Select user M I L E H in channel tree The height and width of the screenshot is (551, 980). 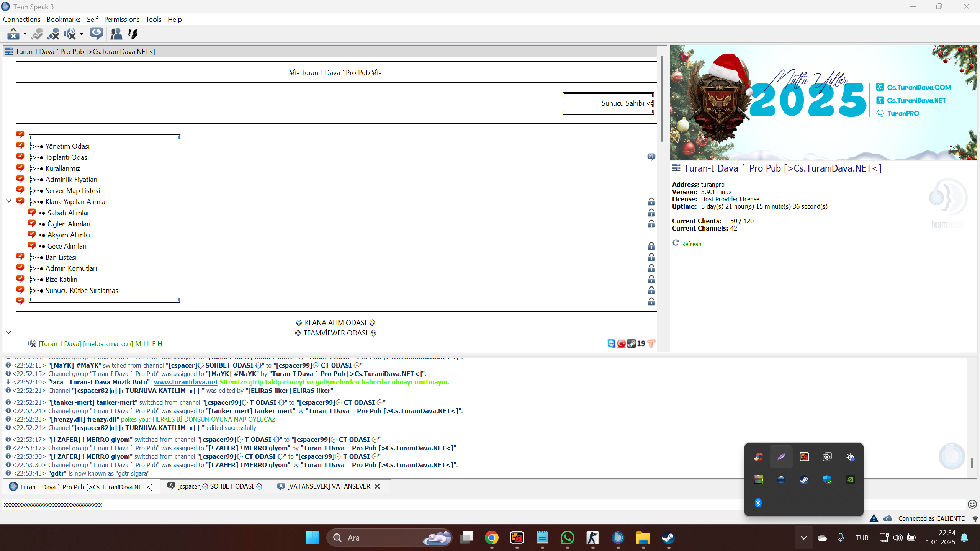tap(100, 343)
